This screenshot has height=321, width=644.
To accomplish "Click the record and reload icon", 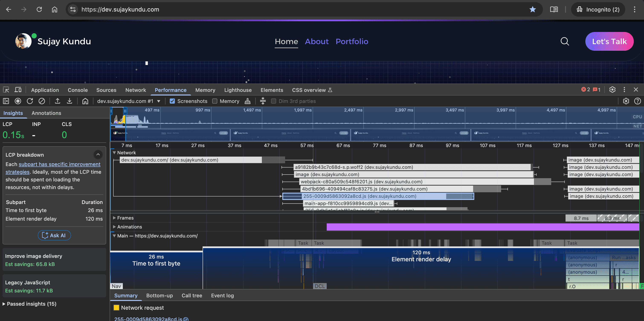I will coord(30,101).
